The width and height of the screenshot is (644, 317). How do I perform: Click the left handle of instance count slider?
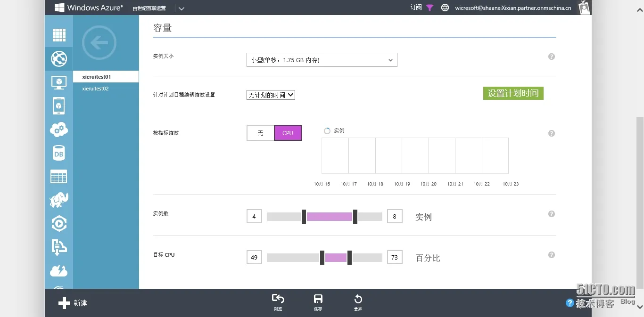point(304,217)
